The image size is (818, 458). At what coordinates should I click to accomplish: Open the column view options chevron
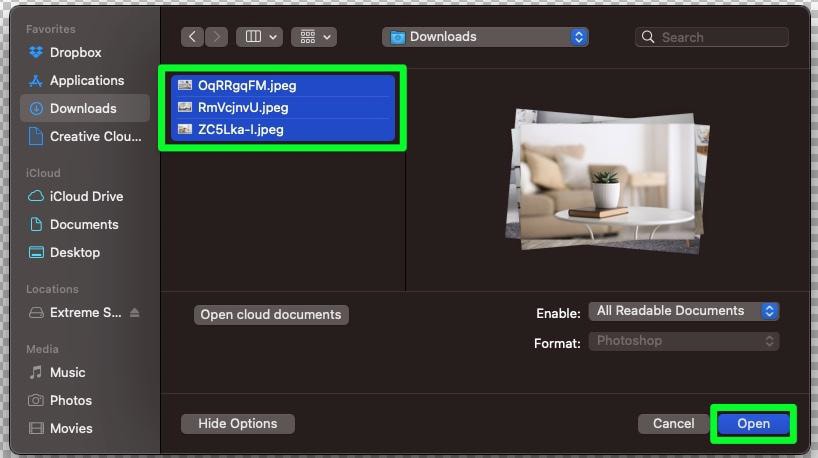tap(273, 37)
